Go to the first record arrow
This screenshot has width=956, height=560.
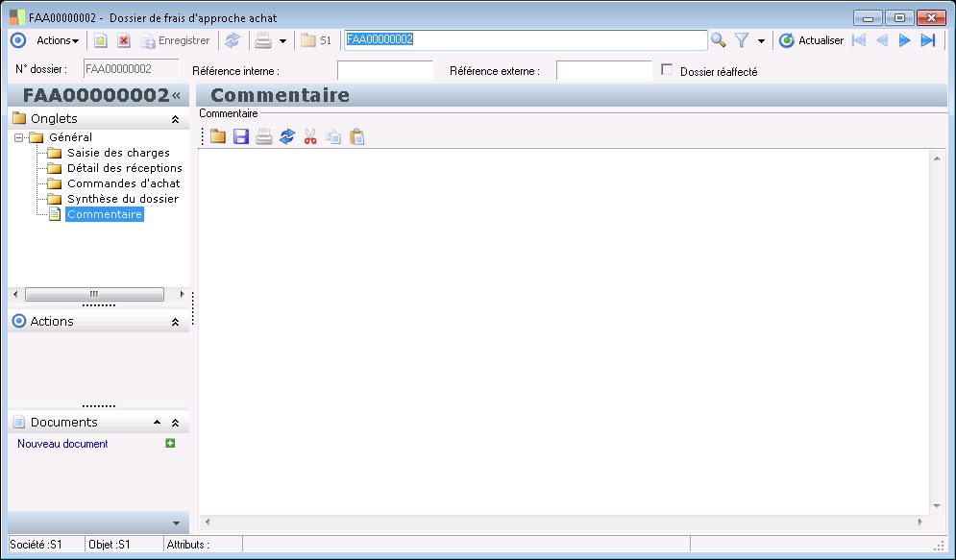point(859,41)
